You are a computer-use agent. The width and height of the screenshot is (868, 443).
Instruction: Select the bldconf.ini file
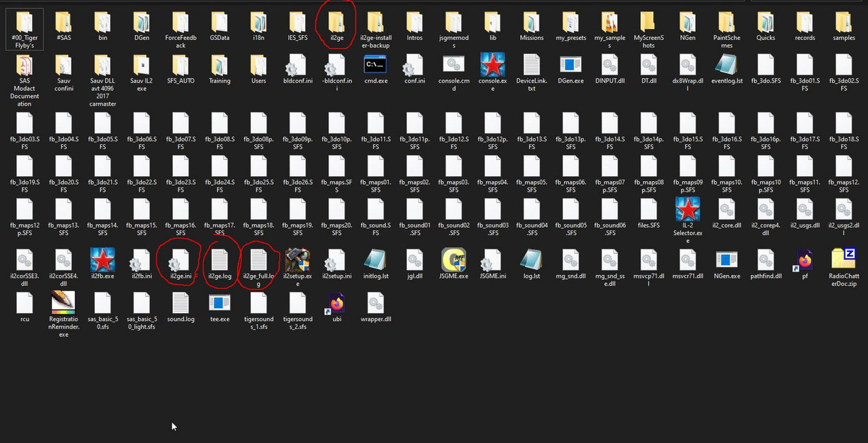(x=298, y=70)
